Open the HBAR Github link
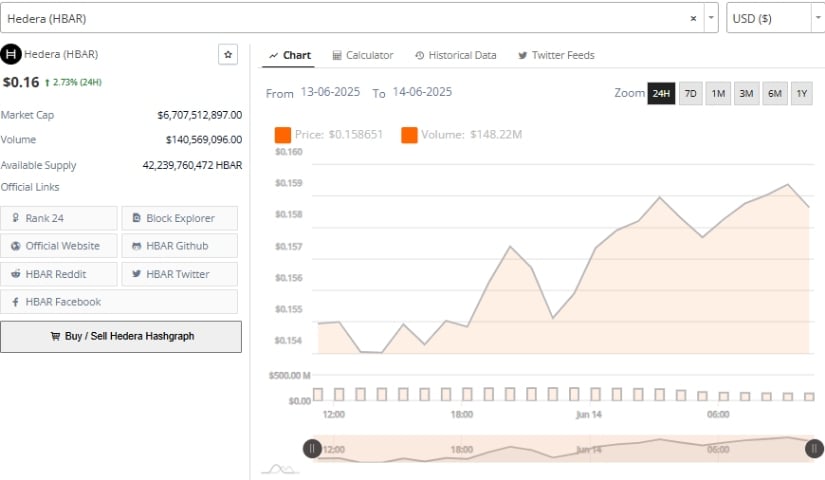 click(180, 246)
